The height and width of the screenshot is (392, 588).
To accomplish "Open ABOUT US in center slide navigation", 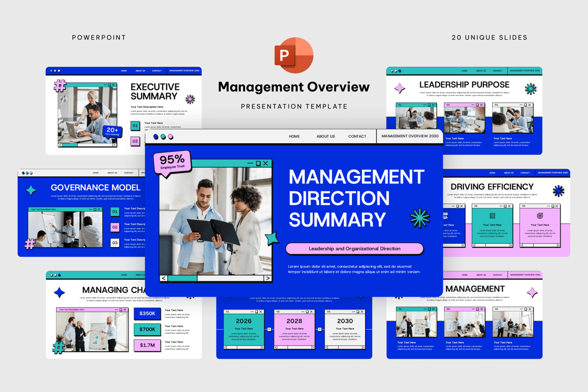I will 326,137.
